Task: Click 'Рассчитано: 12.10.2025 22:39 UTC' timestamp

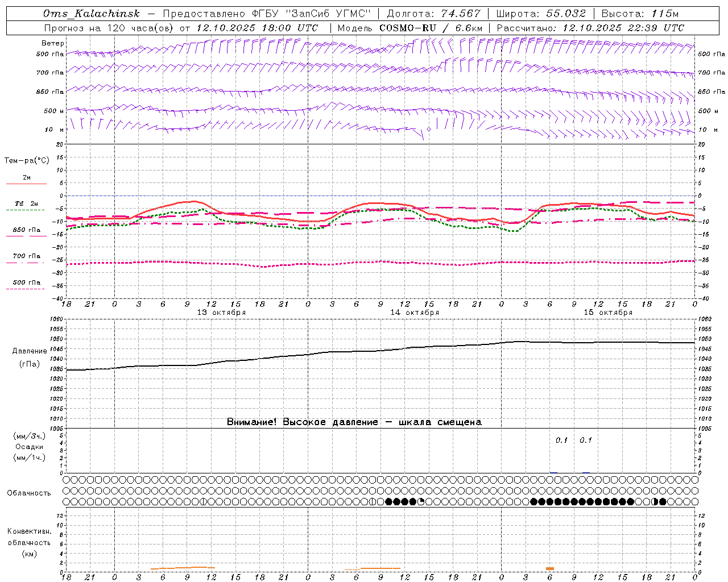Action: point(590,28)
